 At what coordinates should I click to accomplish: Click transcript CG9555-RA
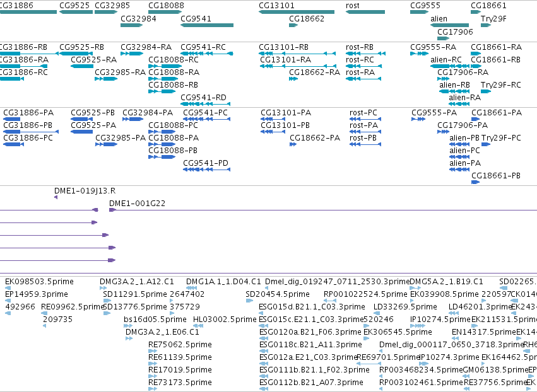[419, 54]
